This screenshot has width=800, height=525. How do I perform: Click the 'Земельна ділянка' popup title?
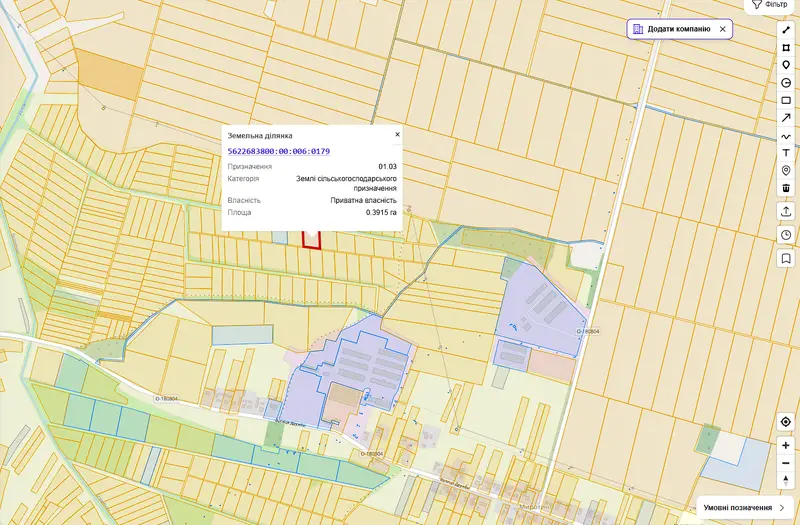[x=260, y=136]
